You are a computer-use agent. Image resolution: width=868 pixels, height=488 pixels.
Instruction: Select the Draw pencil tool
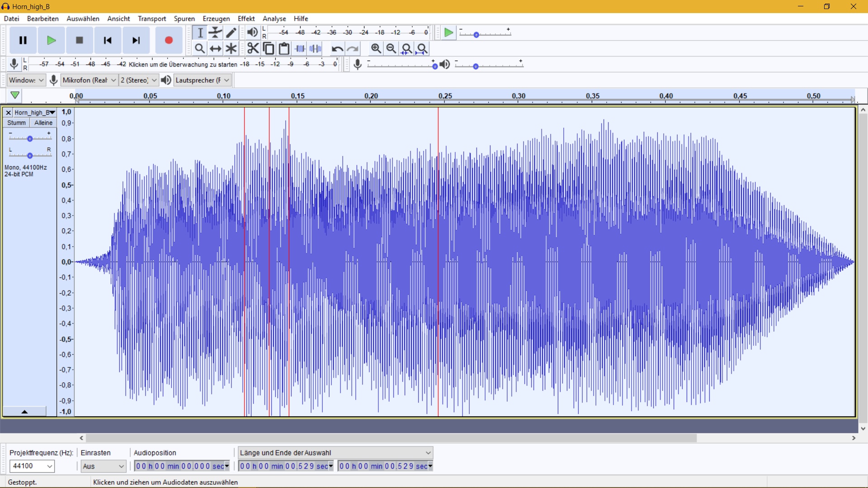pyautogui.click(x=231, y=33)
